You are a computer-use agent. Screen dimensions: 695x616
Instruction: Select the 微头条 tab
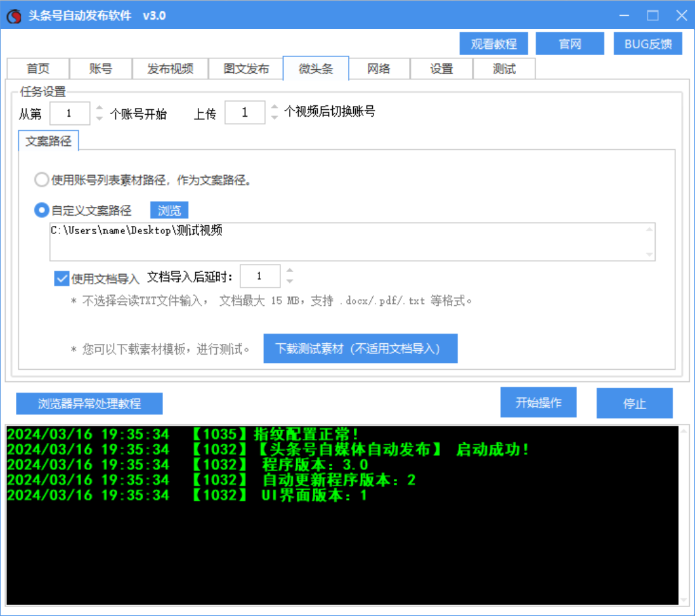pos(316,69)
